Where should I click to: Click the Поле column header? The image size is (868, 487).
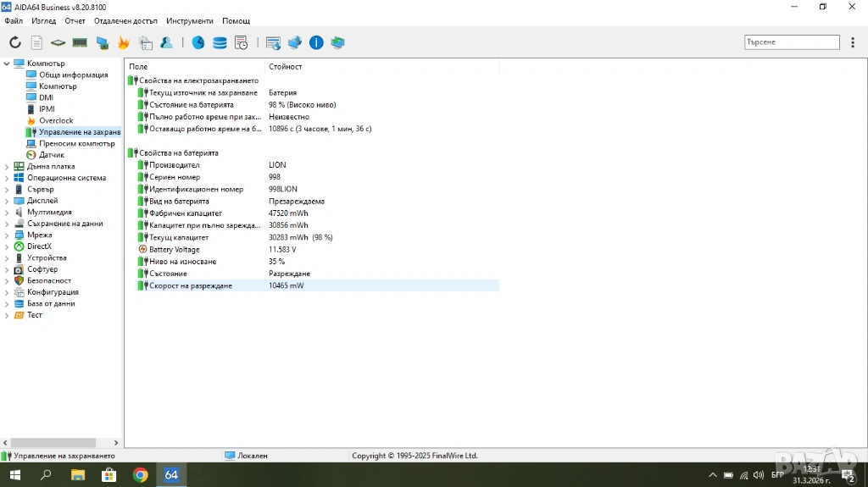[x=138, y=66]
